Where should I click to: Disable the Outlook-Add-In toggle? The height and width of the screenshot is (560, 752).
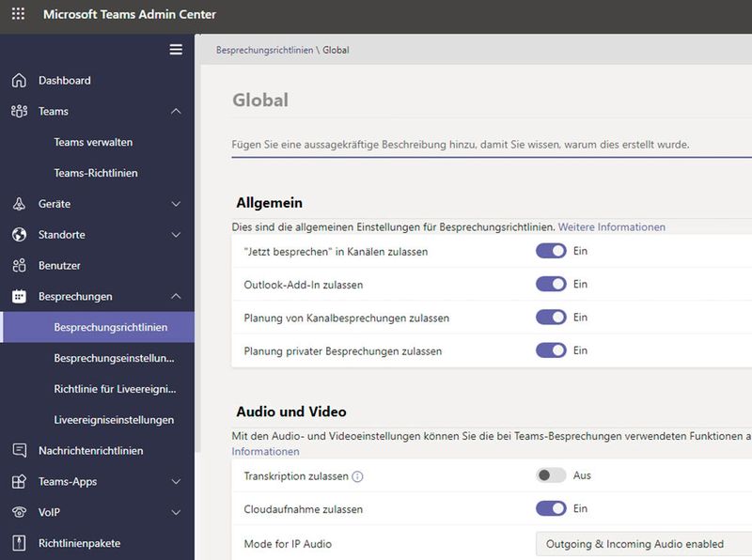[551, 284]
